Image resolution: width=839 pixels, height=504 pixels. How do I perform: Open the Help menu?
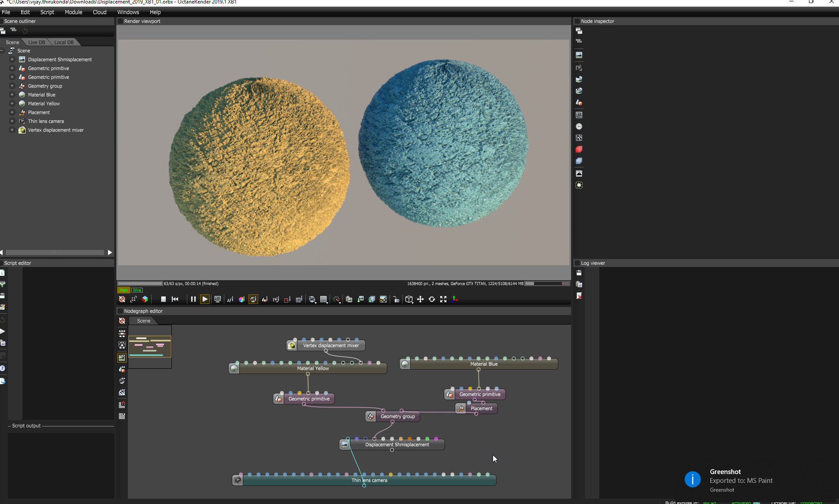[x=155, y=12]
